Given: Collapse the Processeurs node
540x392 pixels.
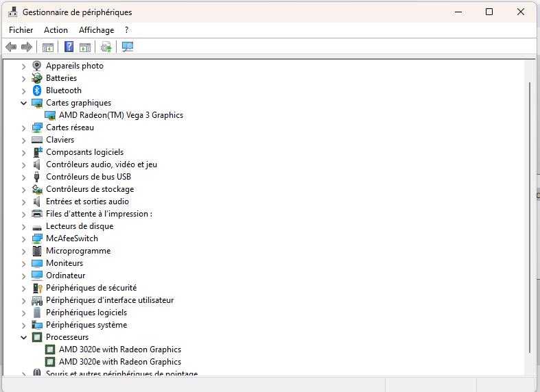Looking at the screenshot, I should coord(23,337).
